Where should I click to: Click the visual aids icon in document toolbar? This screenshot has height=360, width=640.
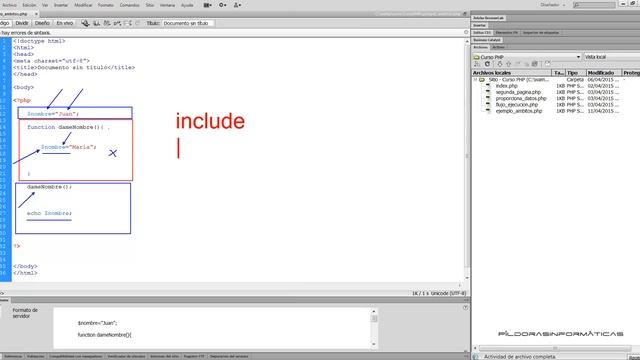128,23
